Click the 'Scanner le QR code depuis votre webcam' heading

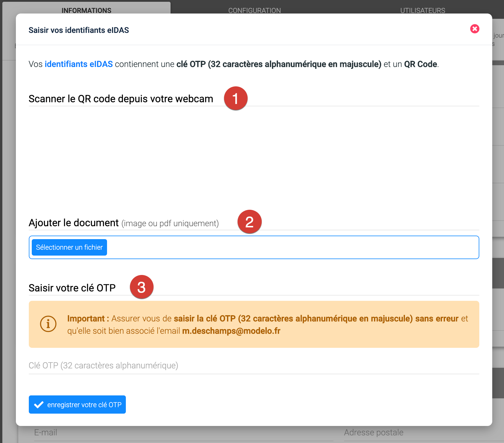[121, 99]
